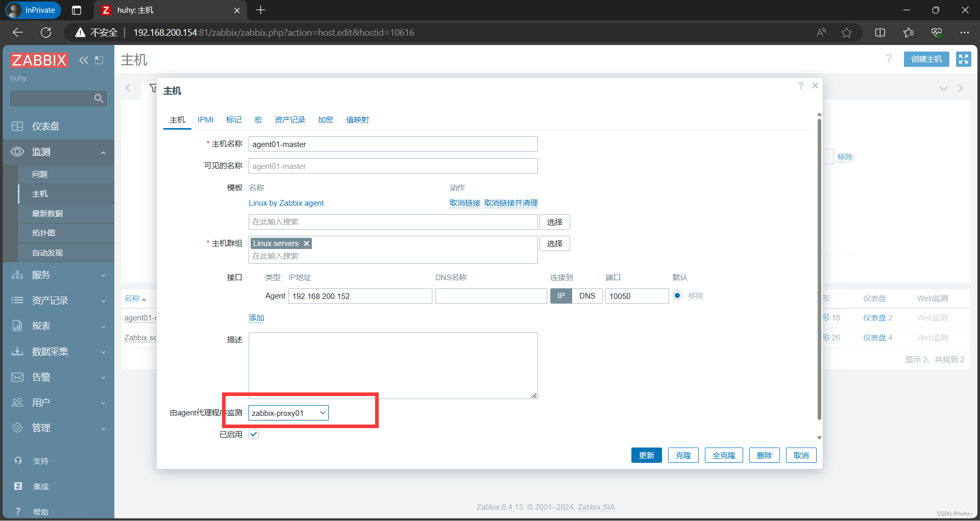Go back with browser back arrow
This screenshot has height=521, width=980.
click(18, 33)
